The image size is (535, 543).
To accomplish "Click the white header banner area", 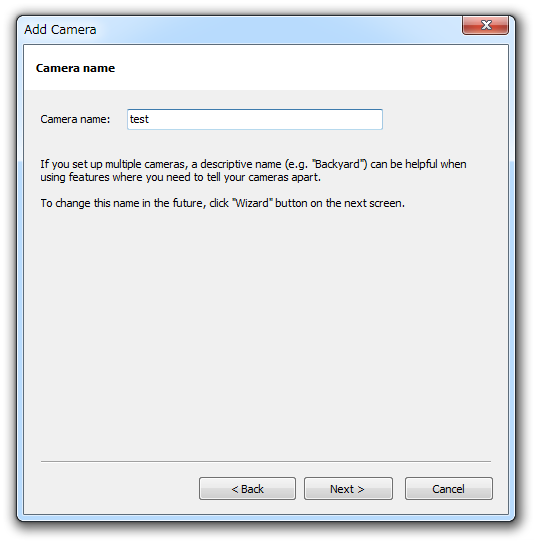I will click(266, 68).
